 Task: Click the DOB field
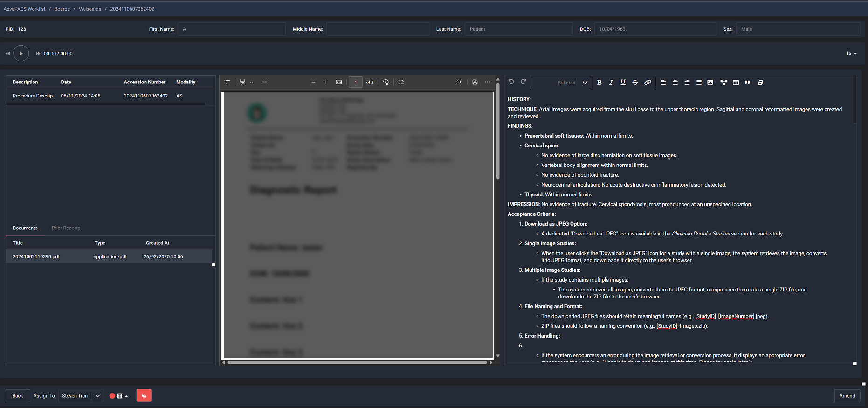click(x=655, y=29)
